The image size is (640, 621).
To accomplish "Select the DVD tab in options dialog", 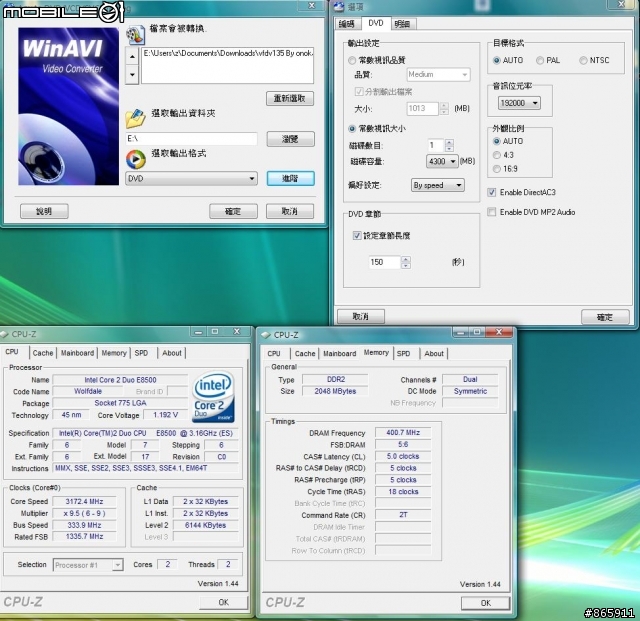I will [376, 23].
